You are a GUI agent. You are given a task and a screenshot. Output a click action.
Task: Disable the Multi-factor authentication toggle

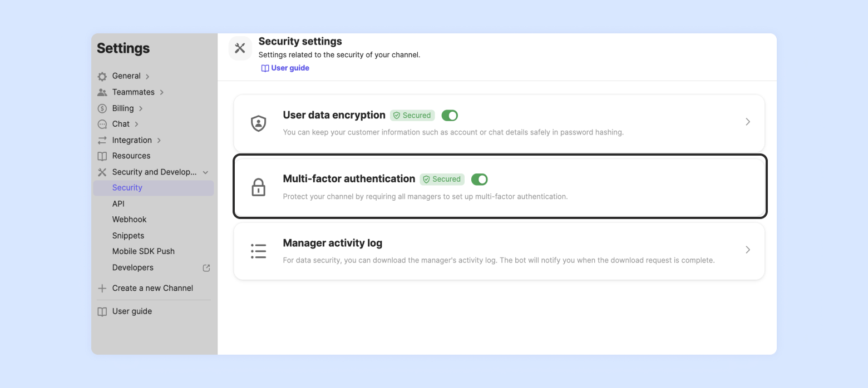[479, 179]
